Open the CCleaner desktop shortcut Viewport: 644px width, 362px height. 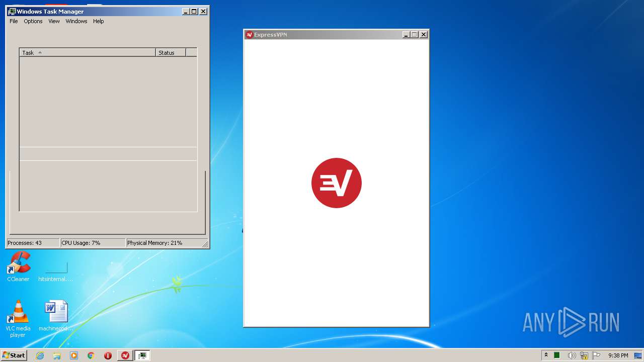[x=18, y=266]
